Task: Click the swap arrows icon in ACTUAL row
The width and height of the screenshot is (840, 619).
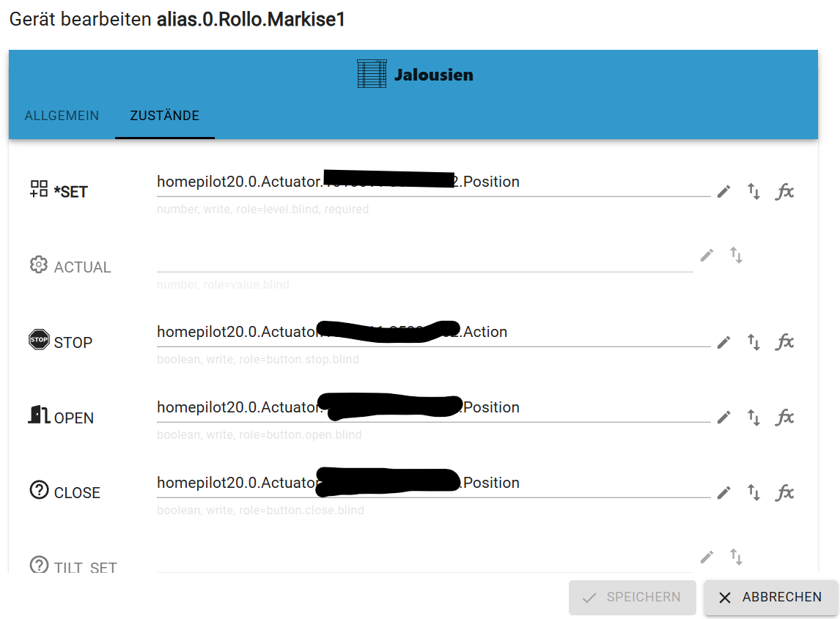Action: click(x=736, y=255)
